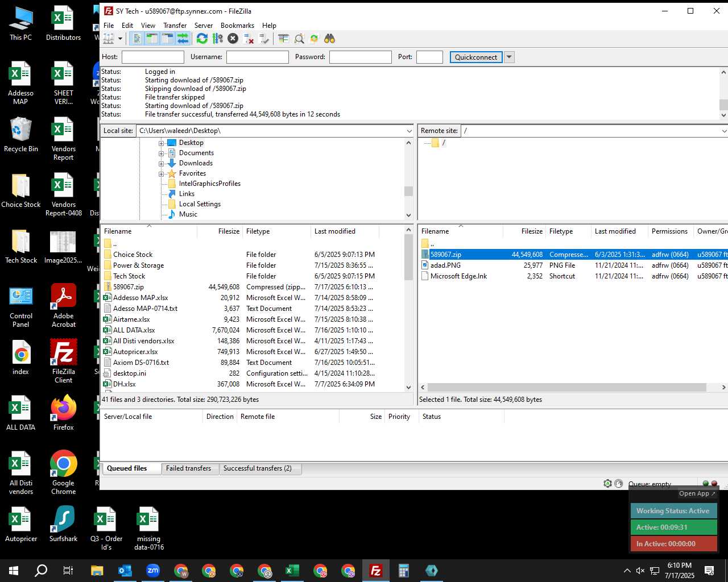Open the Site Manager dropdown arrow
Viewport: 728px width, 582px height.
tap(120, 39)
